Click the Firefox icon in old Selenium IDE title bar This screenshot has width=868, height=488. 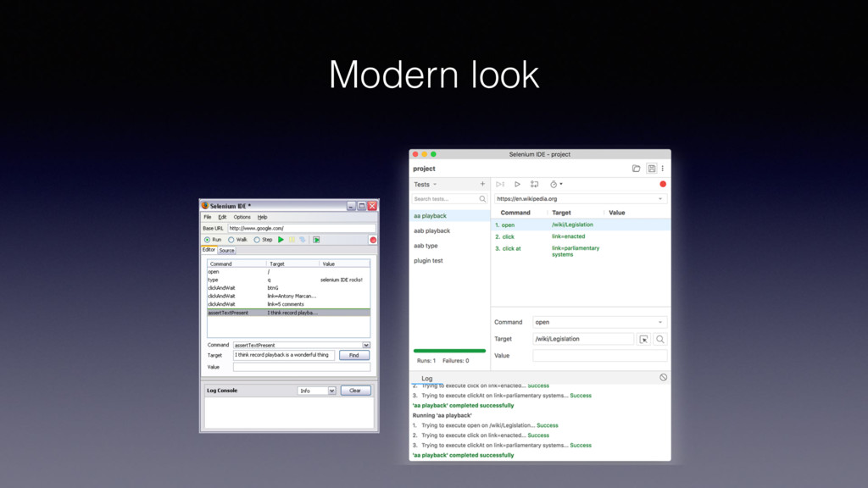(x=205, y=205)
